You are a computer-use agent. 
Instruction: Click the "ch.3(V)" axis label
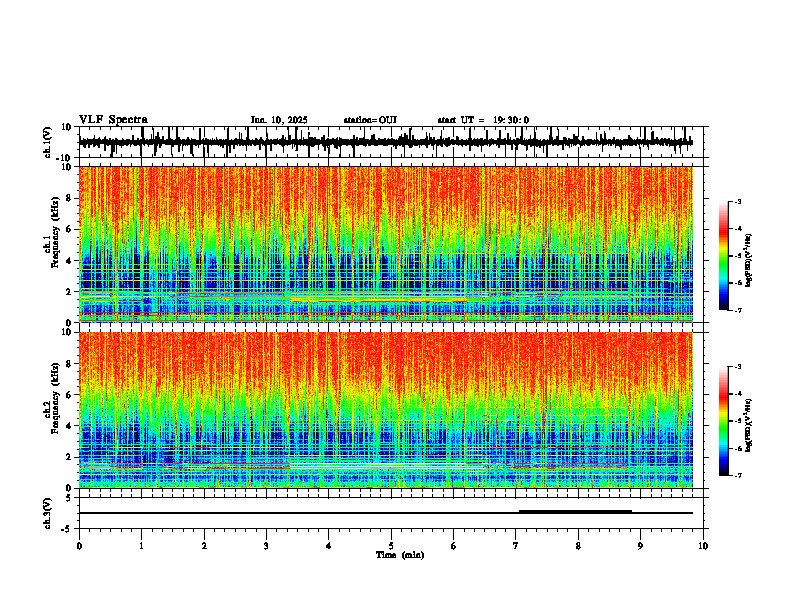point(47,513)
